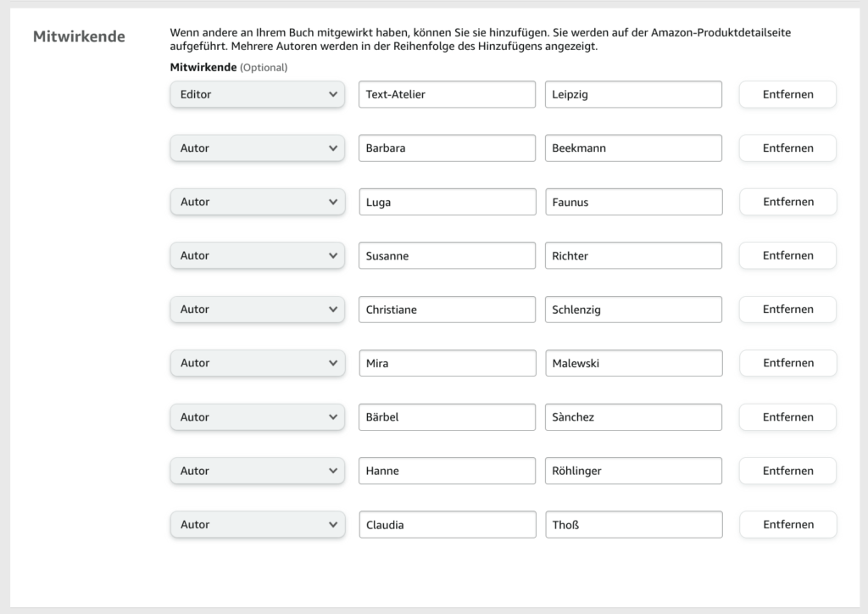Remove the Text-Atelier Leipzig contributor

[787, 94]
